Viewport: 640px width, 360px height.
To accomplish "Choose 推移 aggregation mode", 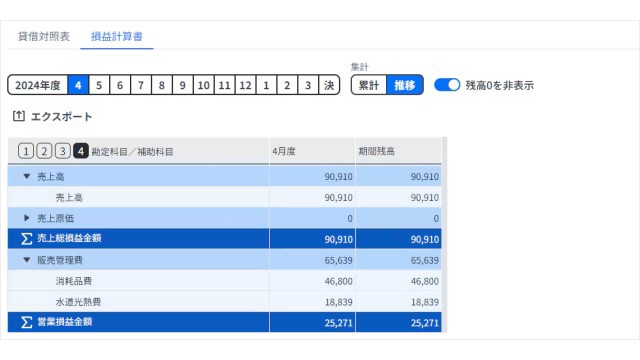I will pos(404,85).
